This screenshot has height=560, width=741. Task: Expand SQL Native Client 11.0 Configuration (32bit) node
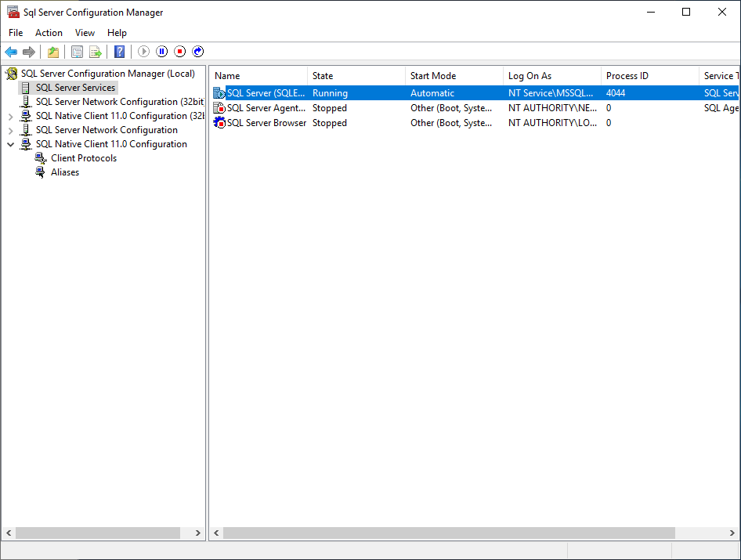10,116
